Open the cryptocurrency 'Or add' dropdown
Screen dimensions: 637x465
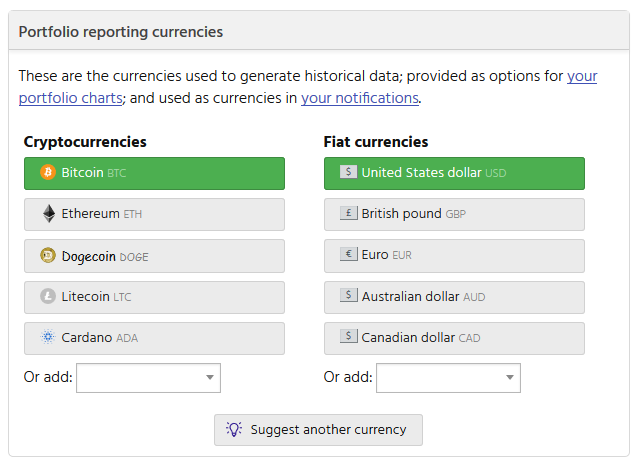coord(148,378)
